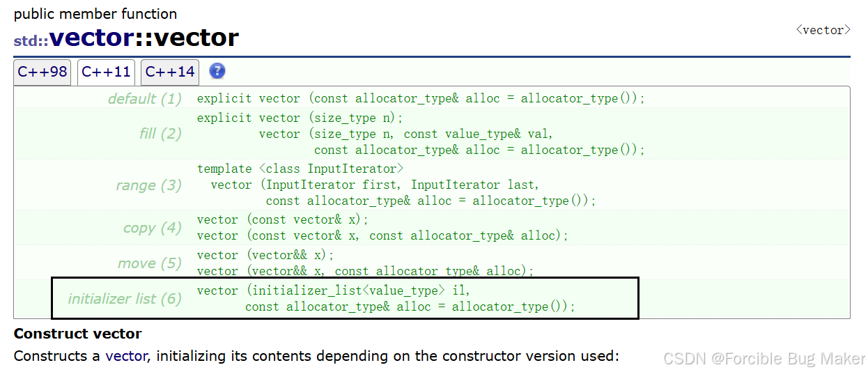Click the initializer_list<value_type> il code line
Viewport: 868px width, 372px height.
(x=339, y=290)
